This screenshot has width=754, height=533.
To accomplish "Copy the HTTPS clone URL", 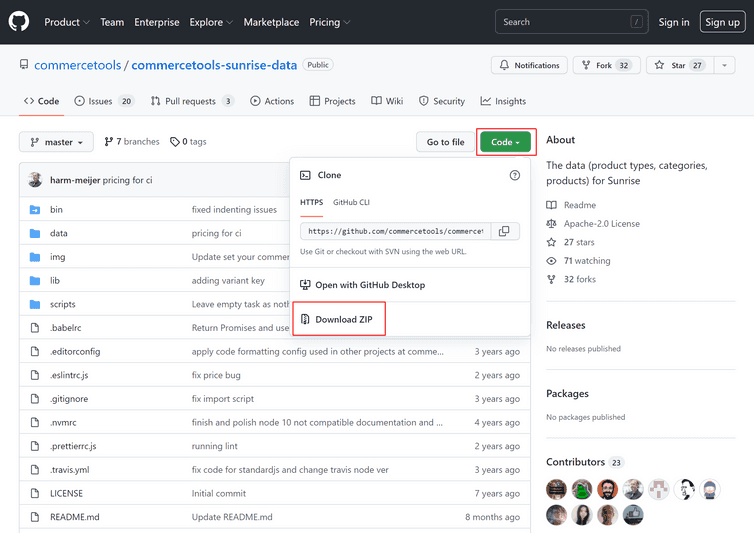I will point(504,231).
